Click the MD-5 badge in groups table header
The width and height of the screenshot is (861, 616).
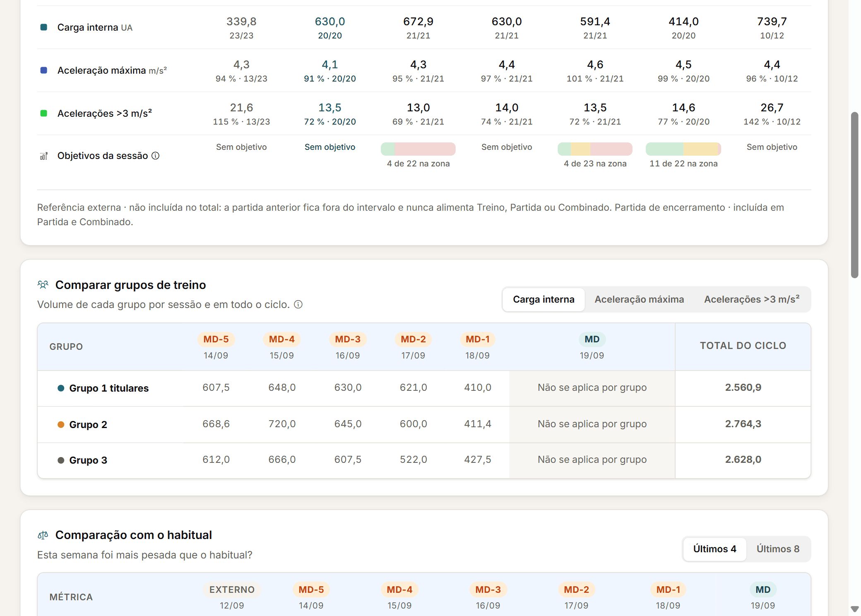(216, 339)
